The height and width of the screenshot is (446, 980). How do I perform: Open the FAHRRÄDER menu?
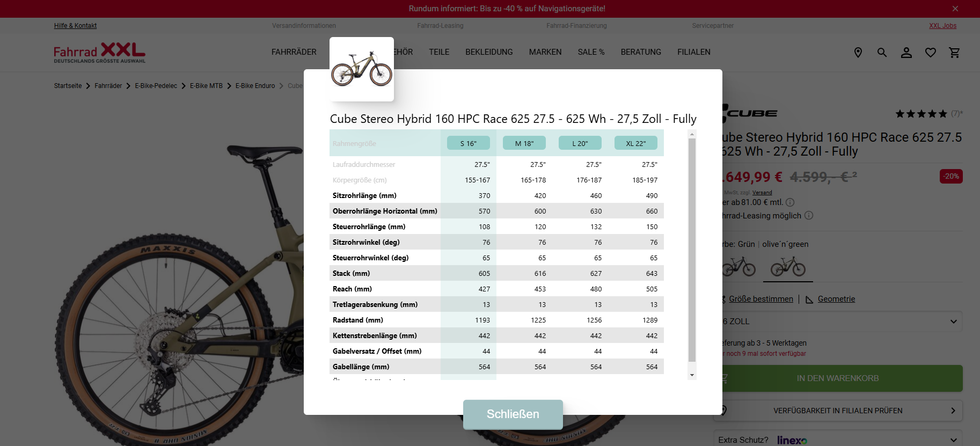[294, 52]
